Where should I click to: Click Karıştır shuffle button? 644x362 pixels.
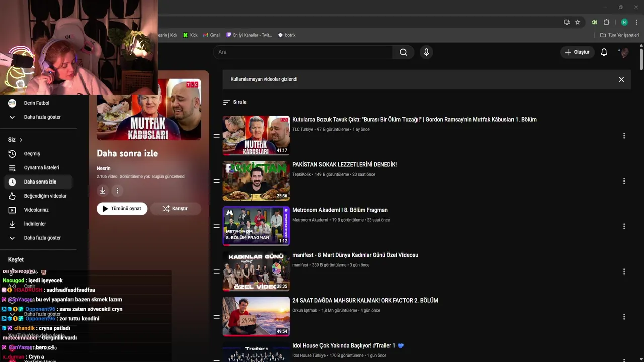[175, 209]
